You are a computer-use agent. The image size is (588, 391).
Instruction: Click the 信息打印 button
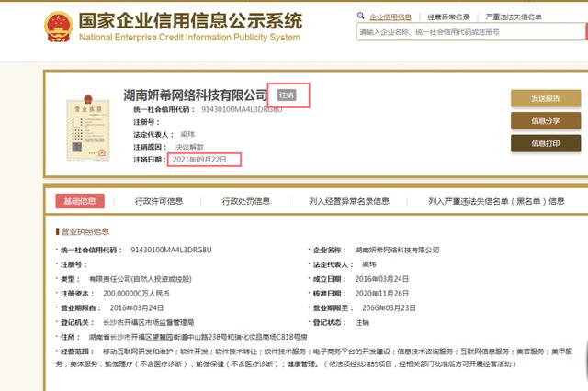click(545, 143)
